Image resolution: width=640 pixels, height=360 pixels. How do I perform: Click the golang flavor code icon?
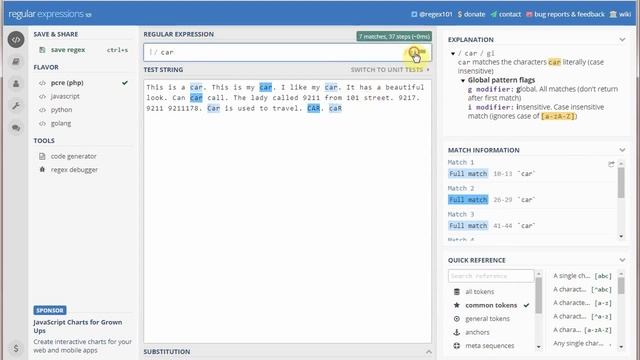(42, 123)
